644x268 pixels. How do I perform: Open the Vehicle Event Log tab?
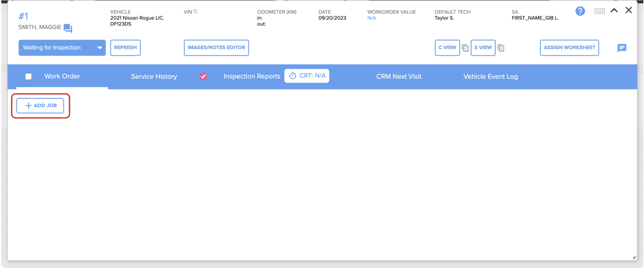pos(491,77)
